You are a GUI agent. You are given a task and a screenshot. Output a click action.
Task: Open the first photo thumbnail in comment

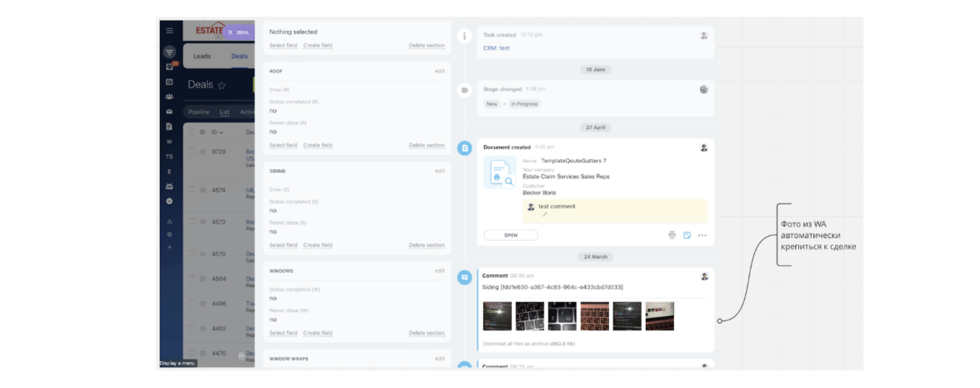(x=497, y=316)
